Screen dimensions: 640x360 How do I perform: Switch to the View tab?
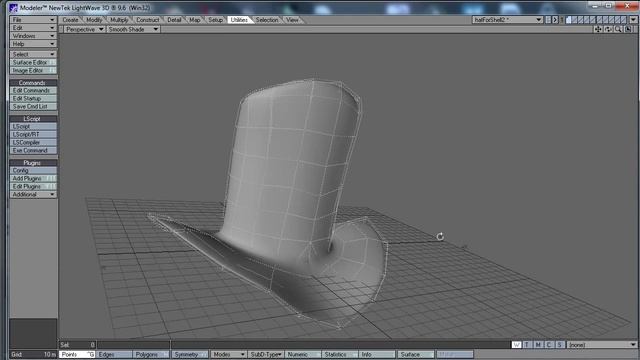pyautogui.click(x=292, y=20)
